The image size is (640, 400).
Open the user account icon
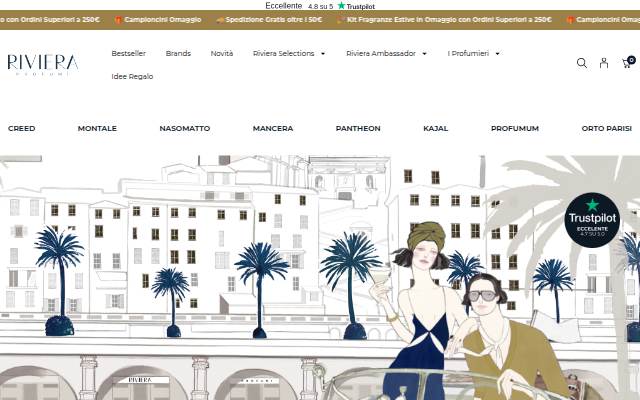(x=604, y=63)
